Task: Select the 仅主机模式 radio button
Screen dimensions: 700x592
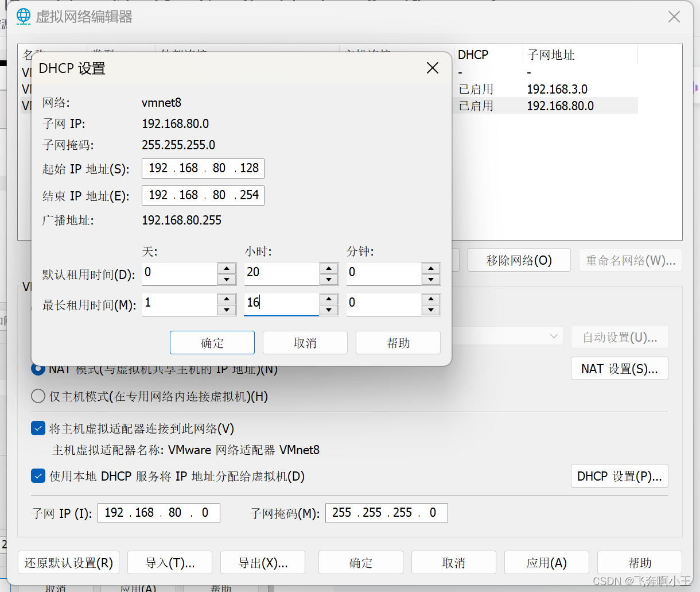Action: coord(37,396)
